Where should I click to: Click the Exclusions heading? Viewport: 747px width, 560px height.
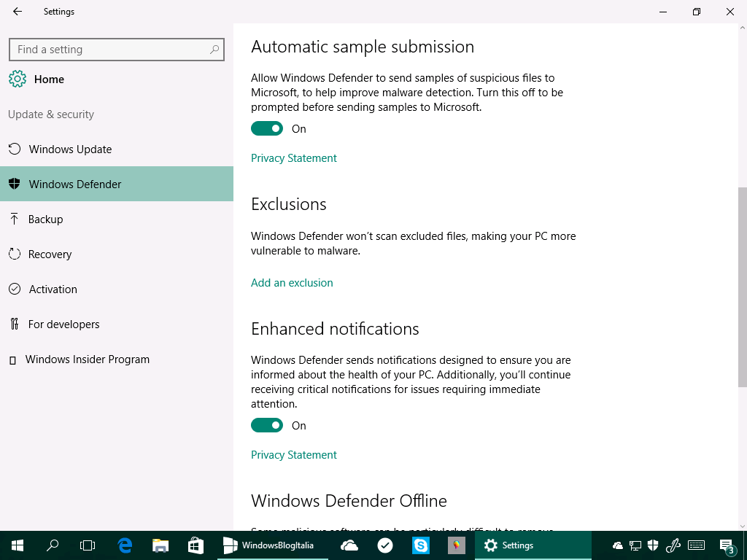[x=289, y=204]
